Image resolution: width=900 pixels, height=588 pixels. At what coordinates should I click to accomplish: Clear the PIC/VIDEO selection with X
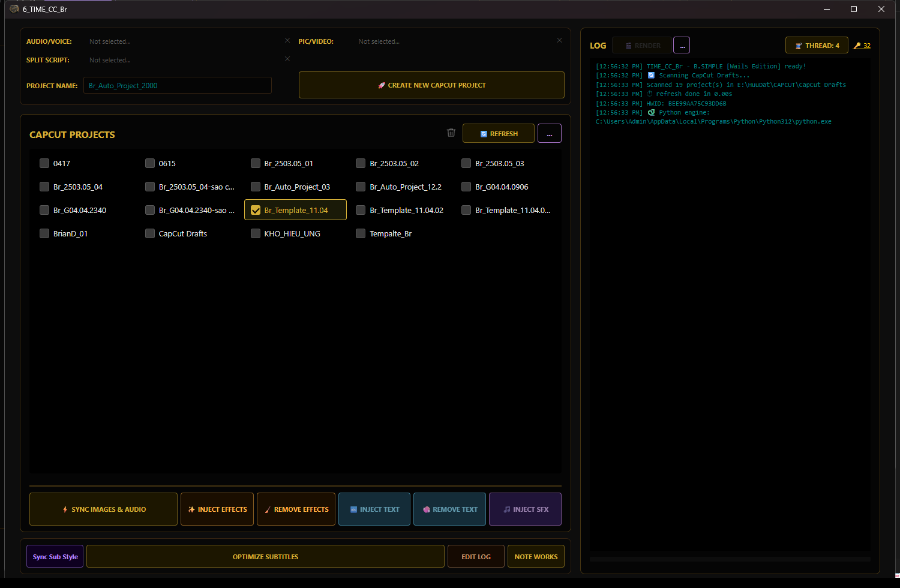coord(559,40)
